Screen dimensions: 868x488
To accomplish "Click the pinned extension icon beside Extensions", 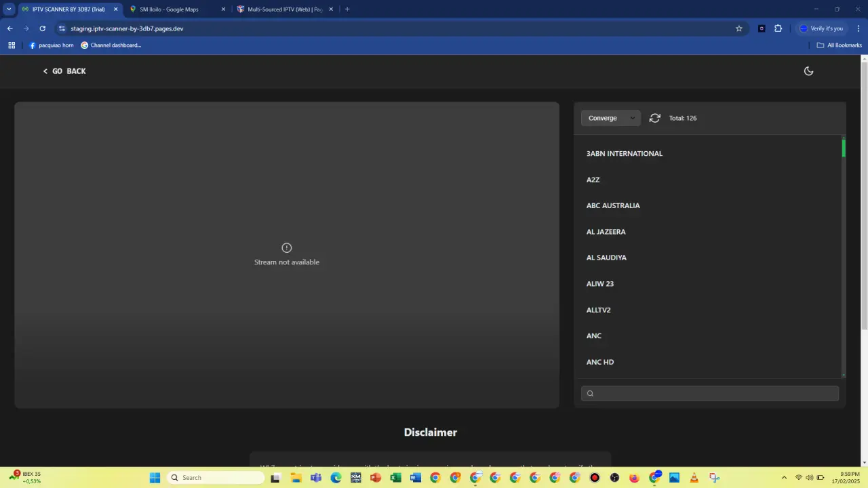I will [x=762, y=28].
